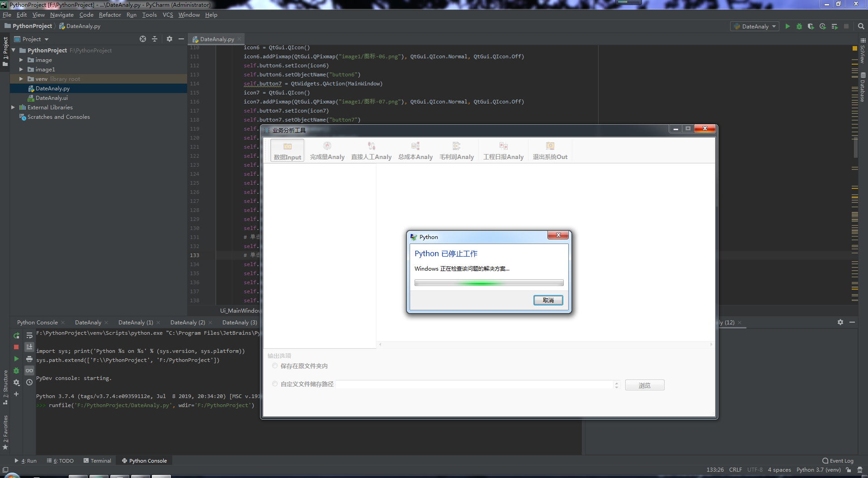Open the Project view selector dropdown
The height and width of the screenshot is (478, 868).
(32, 39)
